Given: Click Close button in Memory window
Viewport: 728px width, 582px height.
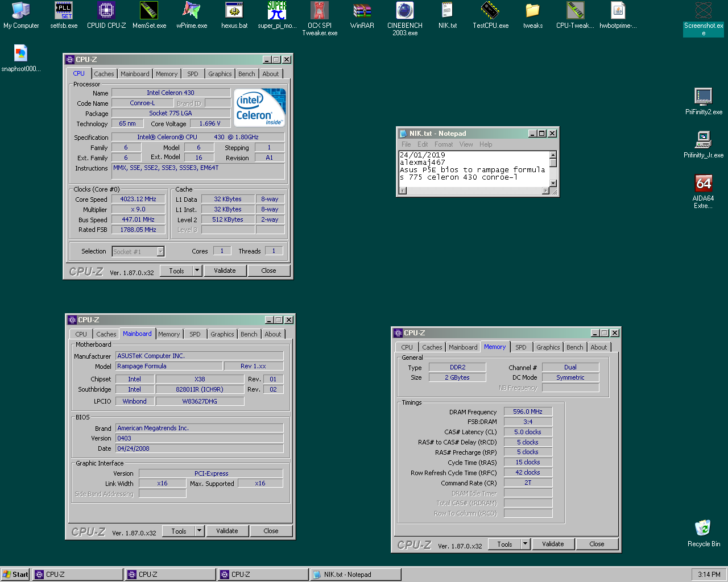Looking at the screenshot, I should pyautogui.click(x=597, y=544).
